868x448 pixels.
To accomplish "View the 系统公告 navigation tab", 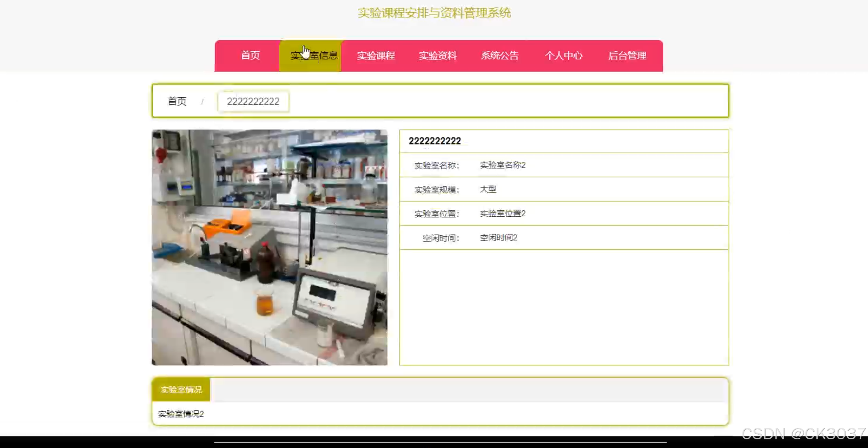I will coord(500,56).
